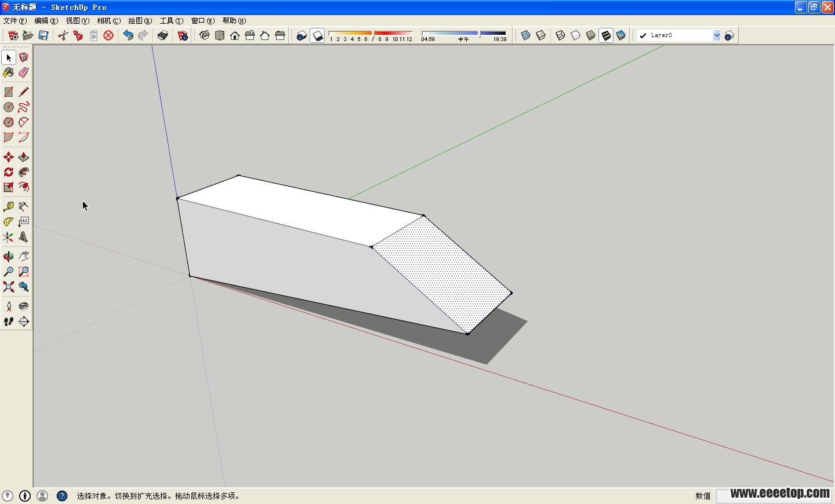Undo the last action
Viewport: 835px width, 504px height.
tap(128, 35)
